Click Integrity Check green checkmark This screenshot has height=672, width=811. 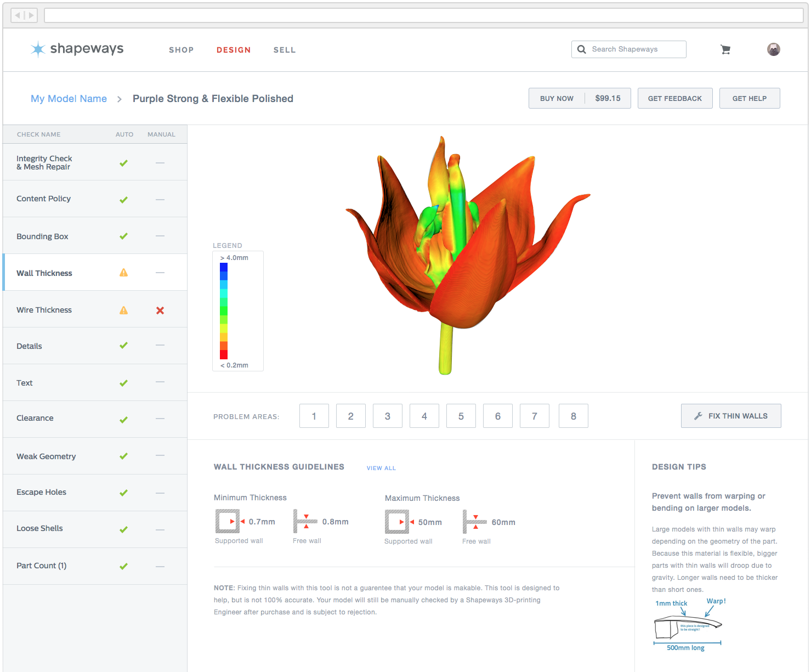(124, 163)
